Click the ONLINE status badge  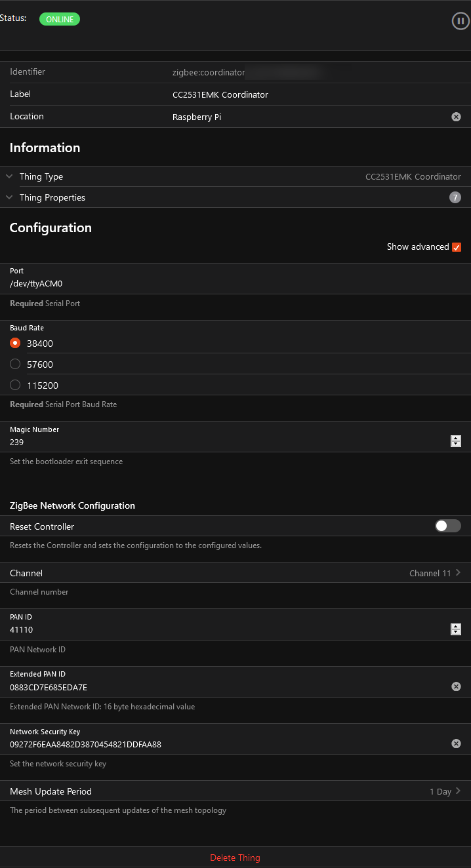click(60, 19)
